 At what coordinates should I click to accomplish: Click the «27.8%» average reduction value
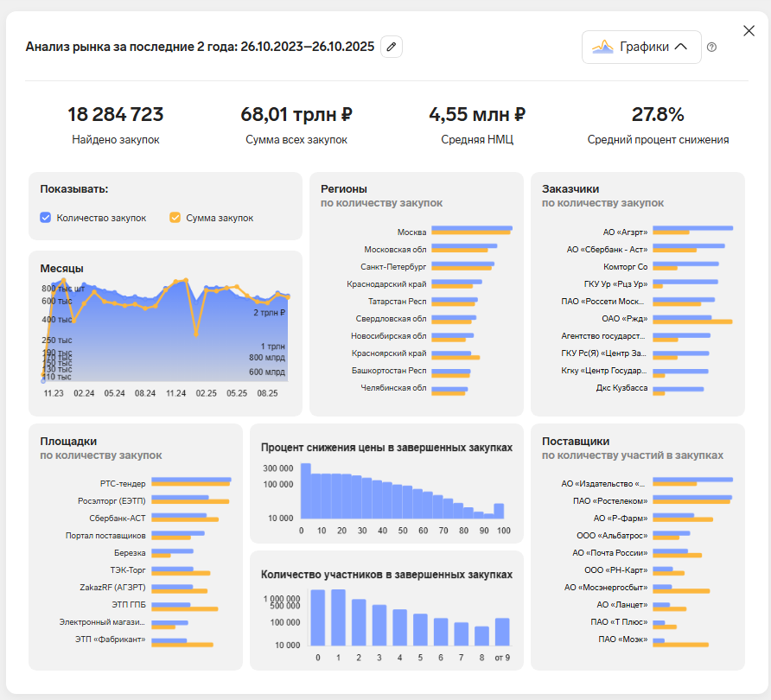tap(659, 113)
